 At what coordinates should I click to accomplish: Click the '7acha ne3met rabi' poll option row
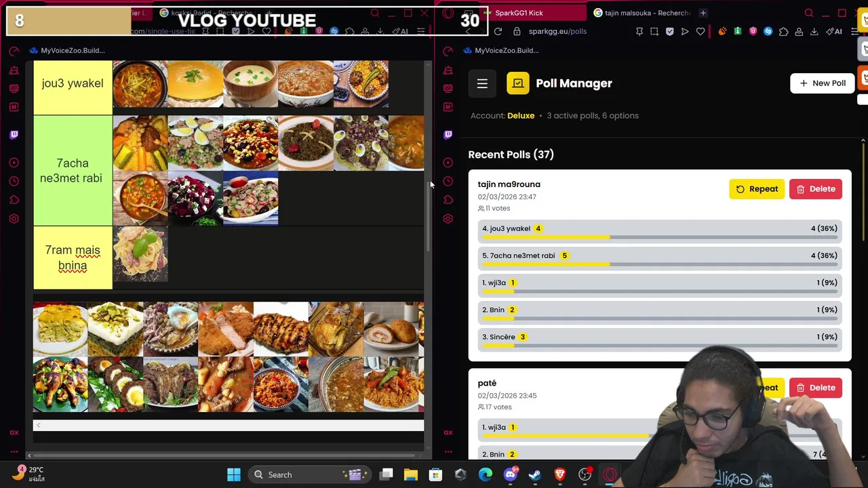click(x=660, y=260)
